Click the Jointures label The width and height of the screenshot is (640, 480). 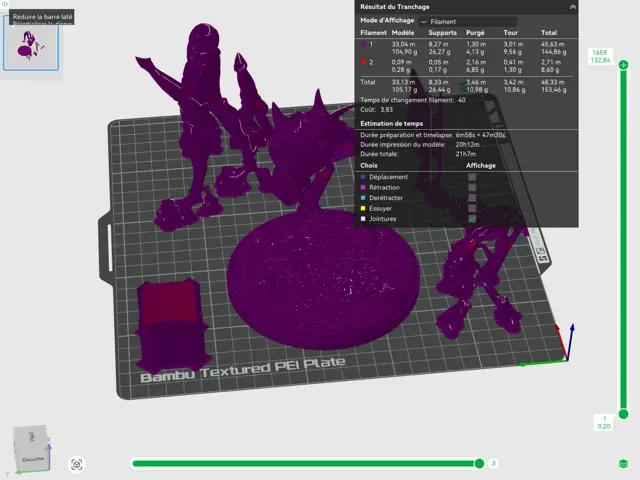coord(382,219)
